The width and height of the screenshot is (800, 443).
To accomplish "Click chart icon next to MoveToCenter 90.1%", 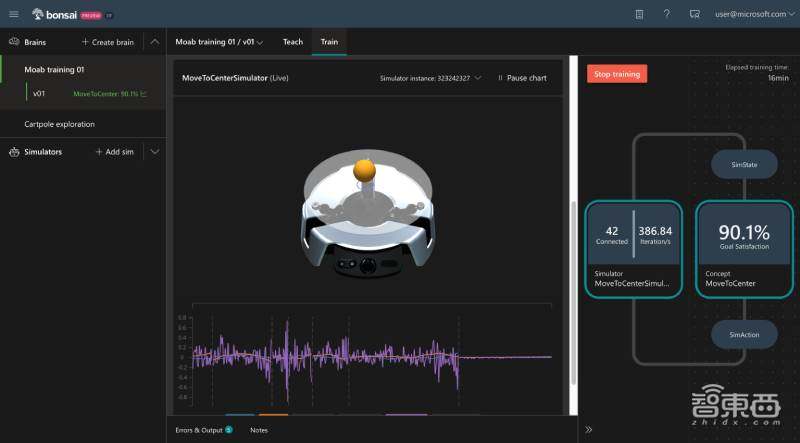I will [x=144, y=94].
